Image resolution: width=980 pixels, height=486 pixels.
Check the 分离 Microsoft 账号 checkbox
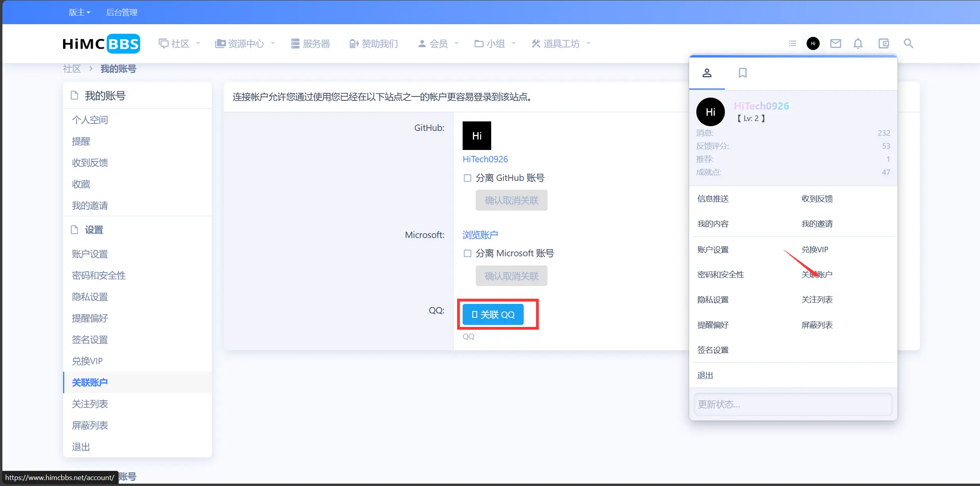click(x=467, y=253)
